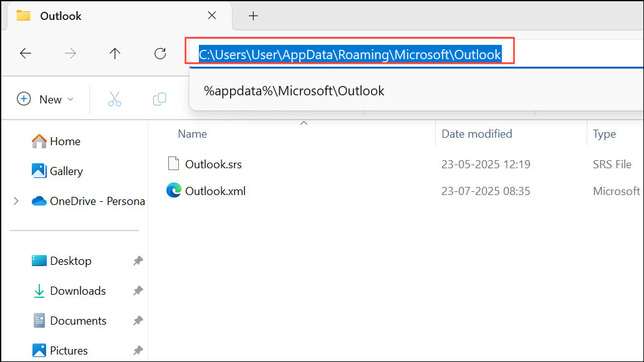
Task: Click the pin icon beside Desktop
Action: coord(138,261)
